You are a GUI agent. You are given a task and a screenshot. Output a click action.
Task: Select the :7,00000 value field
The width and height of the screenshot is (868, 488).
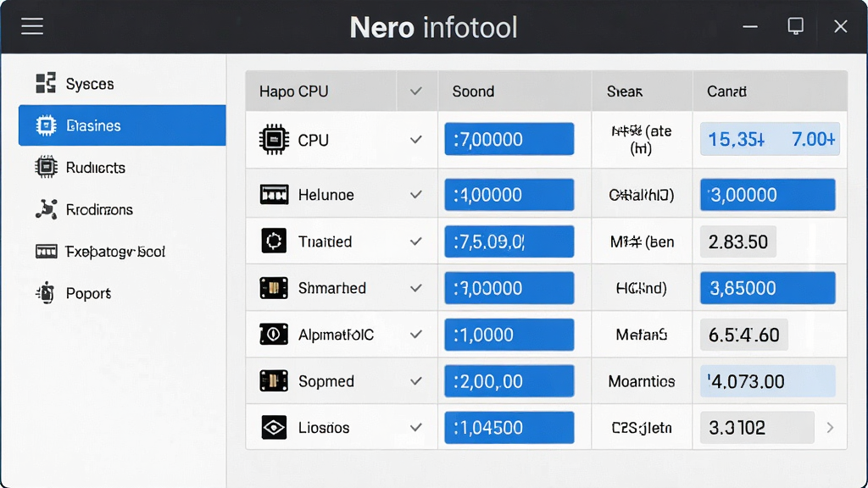509,139
